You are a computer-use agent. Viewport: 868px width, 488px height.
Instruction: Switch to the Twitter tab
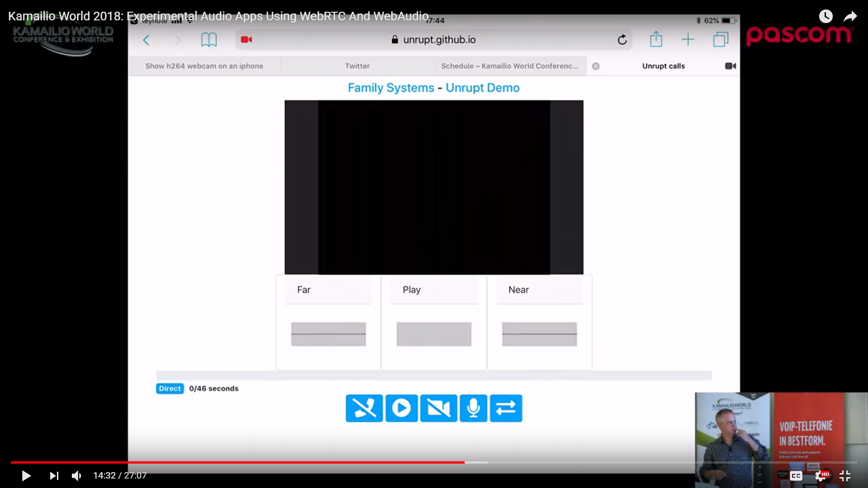pyautogui.click(x=357, y=66)
